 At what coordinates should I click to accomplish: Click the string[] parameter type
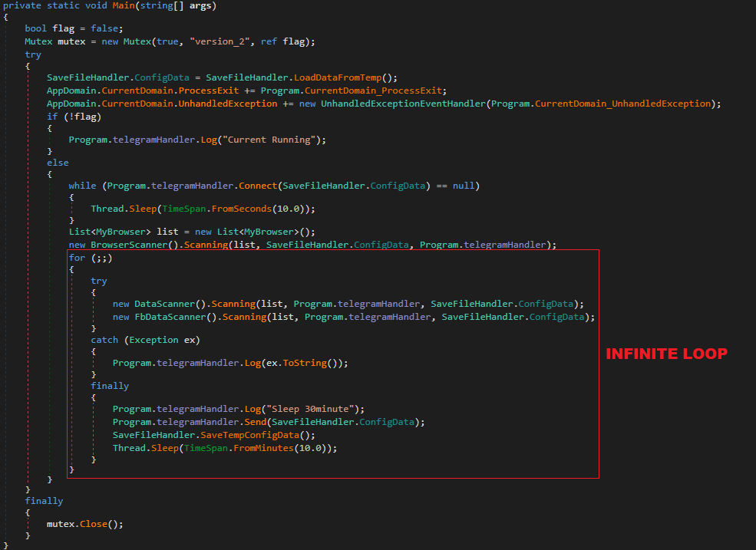click(x=162, y=6)
